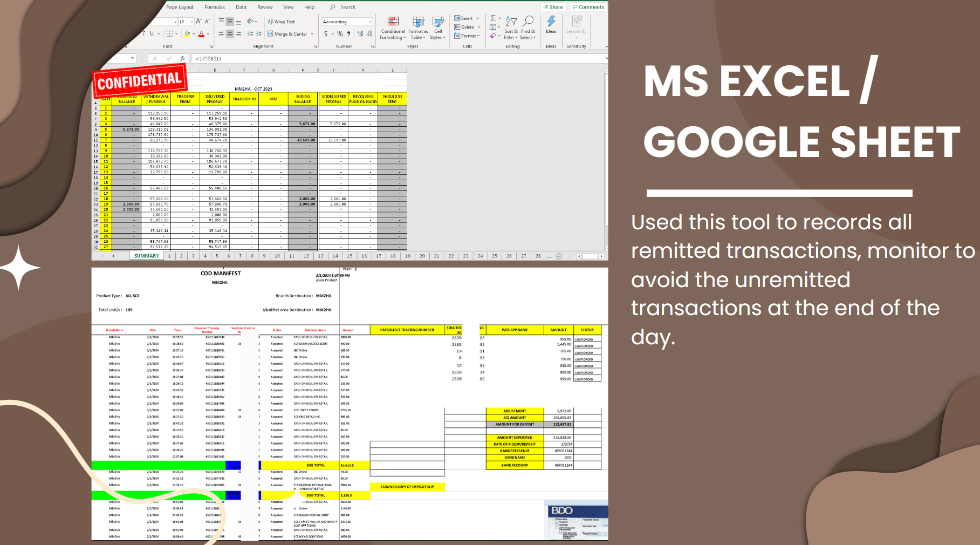
Task: Open the font size dropdown
Action: click(192, 22)
